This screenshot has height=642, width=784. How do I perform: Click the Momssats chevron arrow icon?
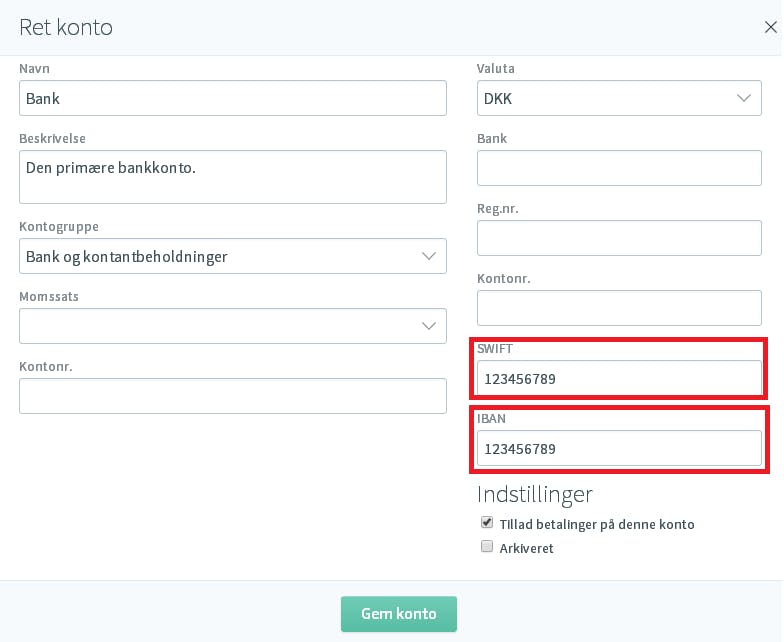[x=428, y=326]
